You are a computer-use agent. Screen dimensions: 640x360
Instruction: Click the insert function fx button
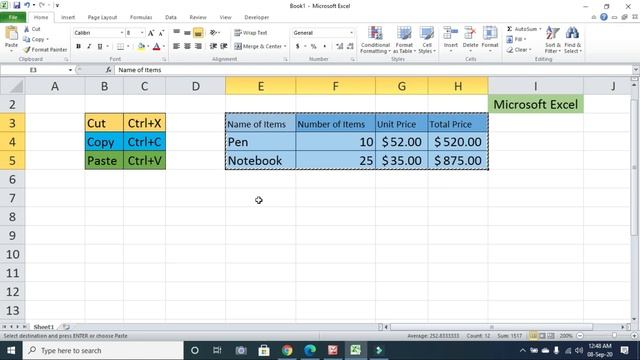109,70
